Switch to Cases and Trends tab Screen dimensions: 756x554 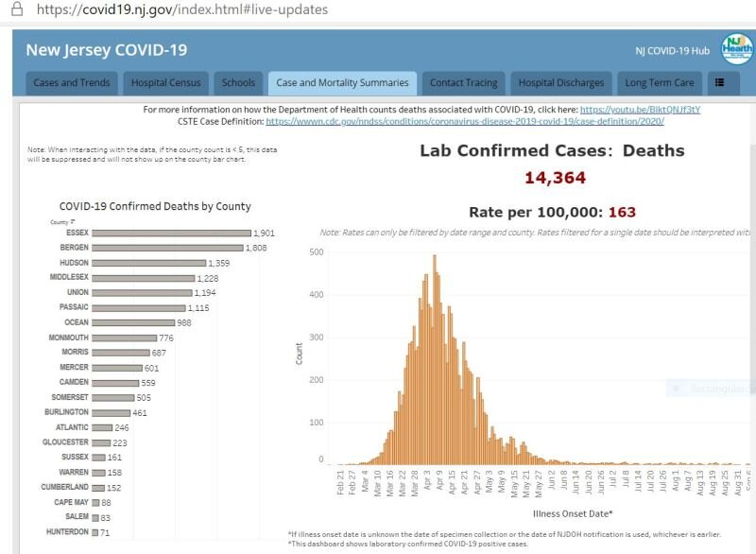[x=72, y=83]
